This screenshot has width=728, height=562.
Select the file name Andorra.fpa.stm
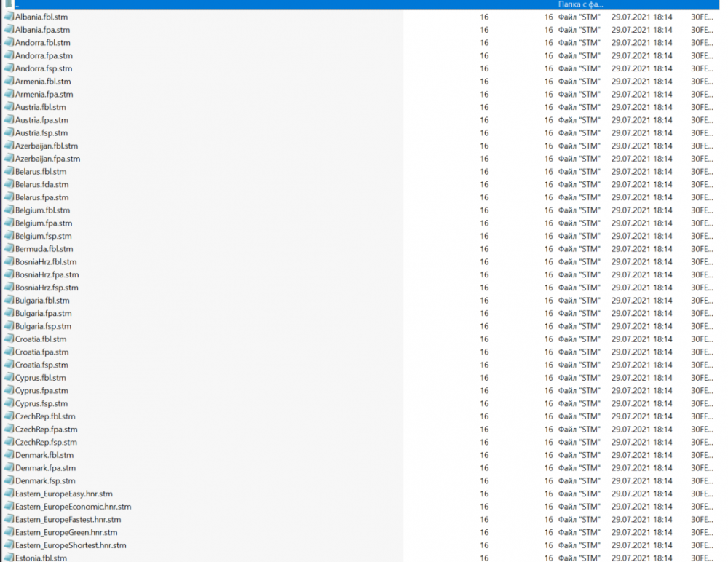[44, 56]
